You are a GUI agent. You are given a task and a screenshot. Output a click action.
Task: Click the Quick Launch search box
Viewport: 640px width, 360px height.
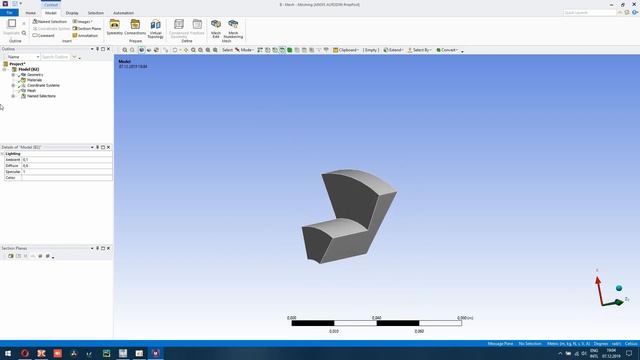590,13
